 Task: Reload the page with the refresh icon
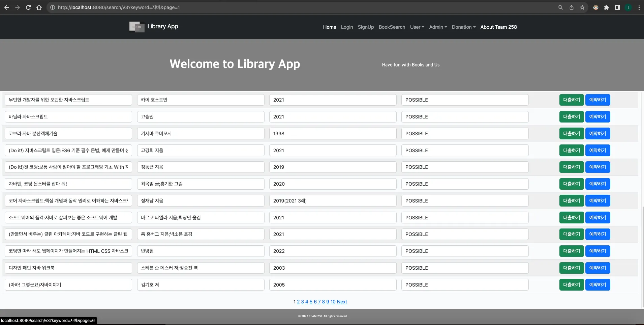point(28,7)
